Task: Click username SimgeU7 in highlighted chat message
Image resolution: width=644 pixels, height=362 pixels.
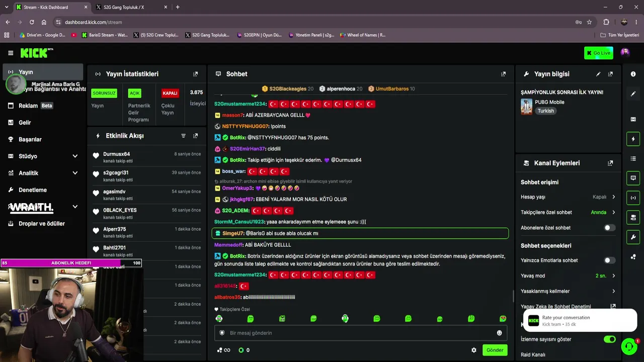Action: [x=233, y=233]
